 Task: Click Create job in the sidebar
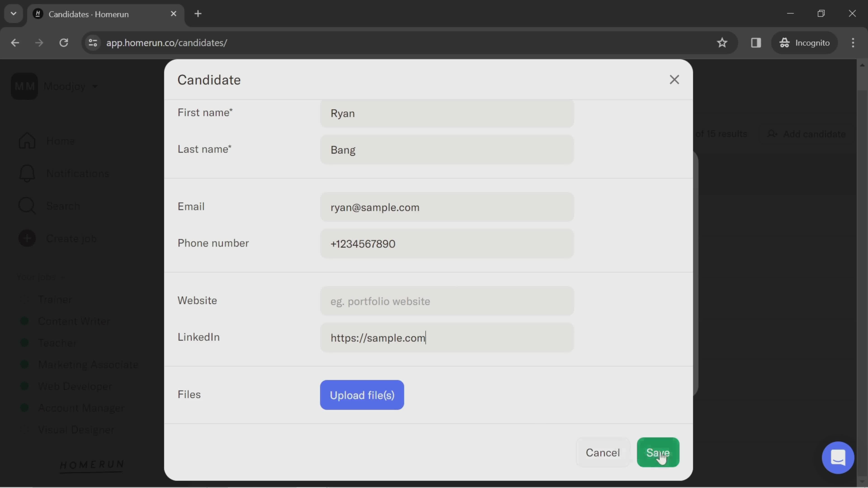click(x=71, y=238)
